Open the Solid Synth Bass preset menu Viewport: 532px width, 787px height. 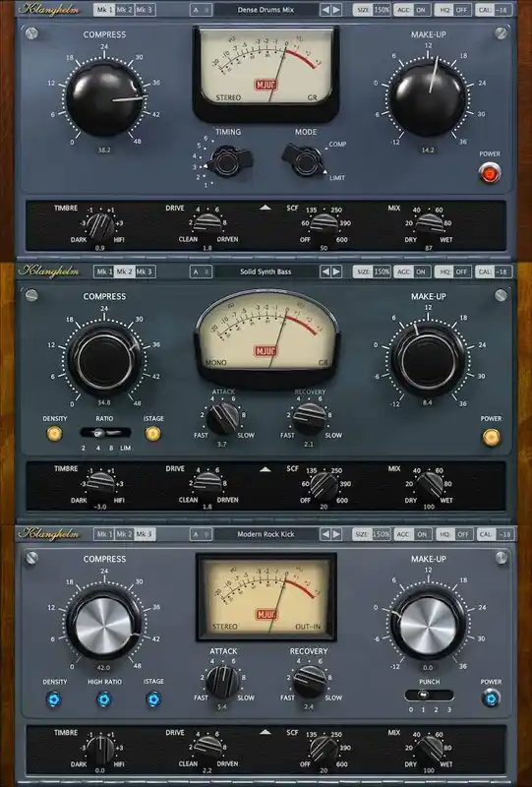coord(266,272)
